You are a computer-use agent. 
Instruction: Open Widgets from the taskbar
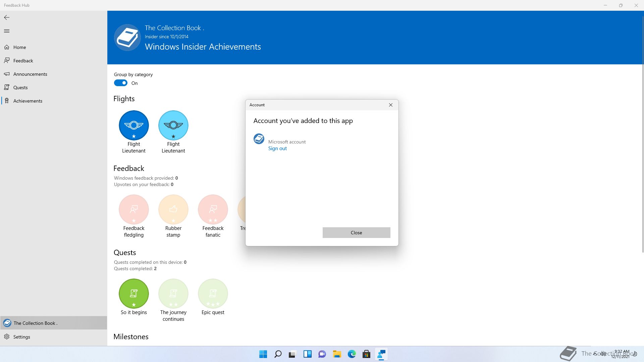tap(308, 354)
